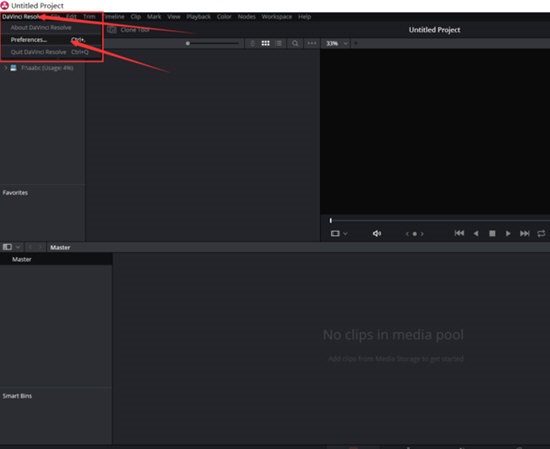The height and width of the screenshot is (449, 550).
Task: Toggle the viewer audio mute speaker
Action: [x=377, y=233]
